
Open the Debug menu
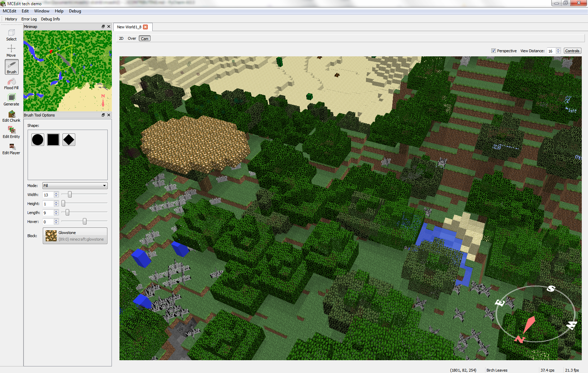[75, 11]
